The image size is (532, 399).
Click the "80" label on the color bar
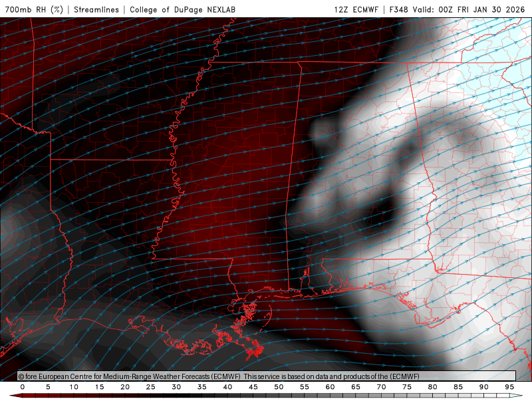coord(433,387)
